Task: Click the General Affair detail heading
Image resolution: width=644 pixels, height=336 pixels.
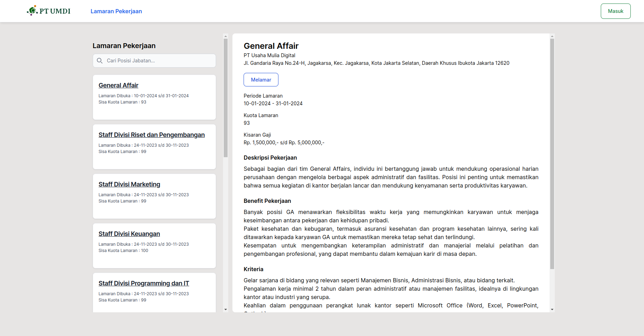Action: click(x=271, y=46)
